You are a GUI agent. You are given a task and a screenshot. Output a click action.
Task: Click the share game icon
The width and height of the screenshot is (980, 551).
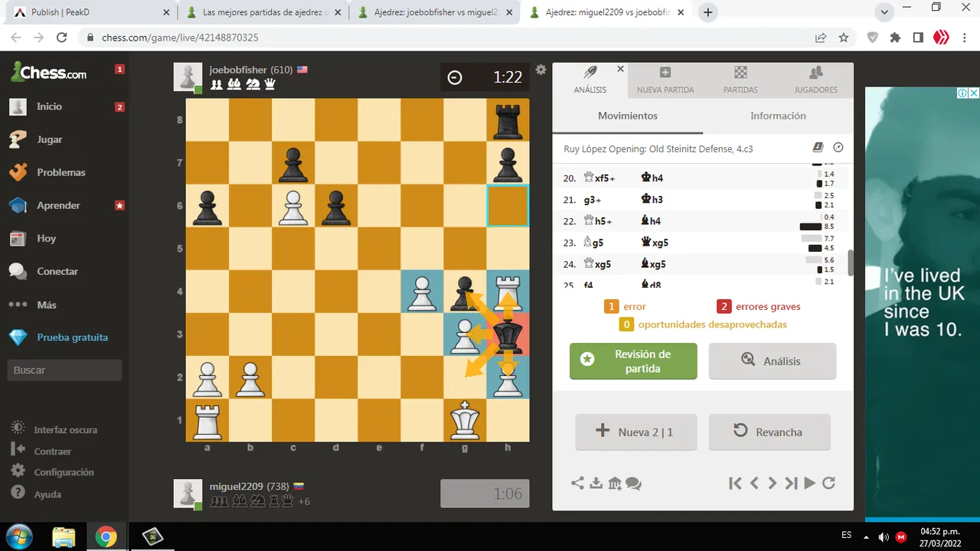(x=578, y=483)
